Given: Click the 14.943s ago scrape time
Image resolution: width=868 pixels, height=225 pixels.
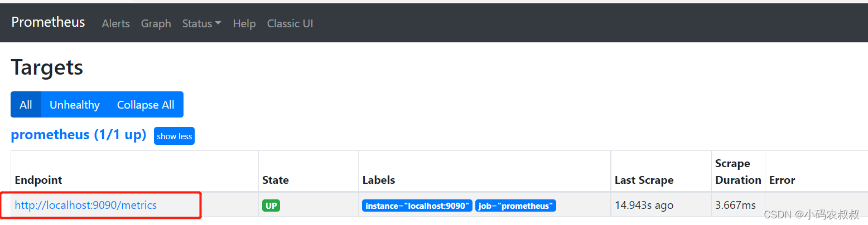Looking at the screenshot, I should pos(644,205).
